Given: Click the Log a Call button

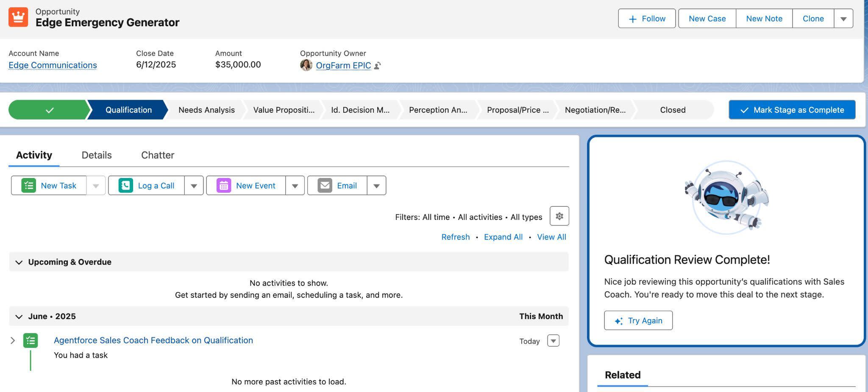Looking at the screenshot, I should (x=146, y=186).
